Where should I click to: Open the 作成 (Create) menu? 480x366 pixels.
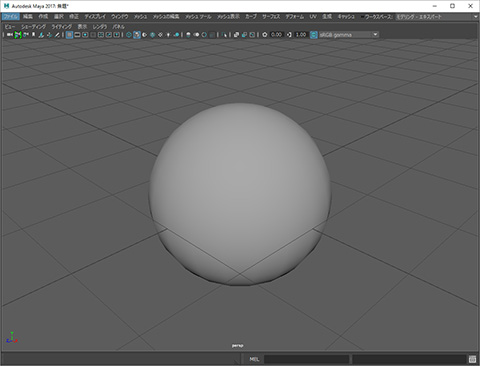[x=43, y=17]
